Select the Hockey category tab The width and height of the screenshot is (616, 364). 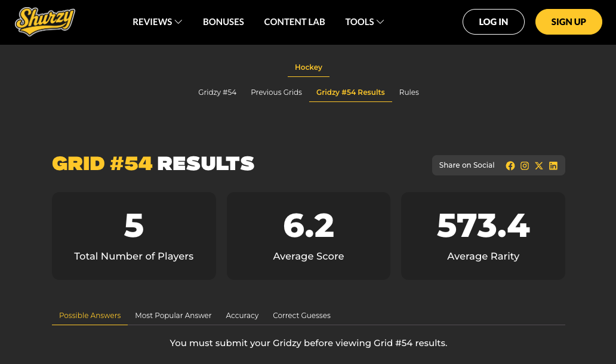tap(309, 67)
